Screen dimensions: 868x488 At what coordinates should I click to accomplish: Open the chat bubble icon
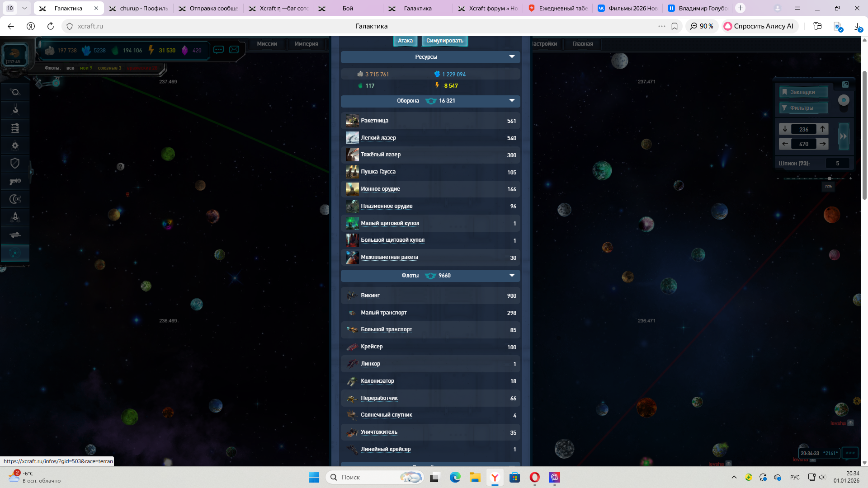(218, 50)
